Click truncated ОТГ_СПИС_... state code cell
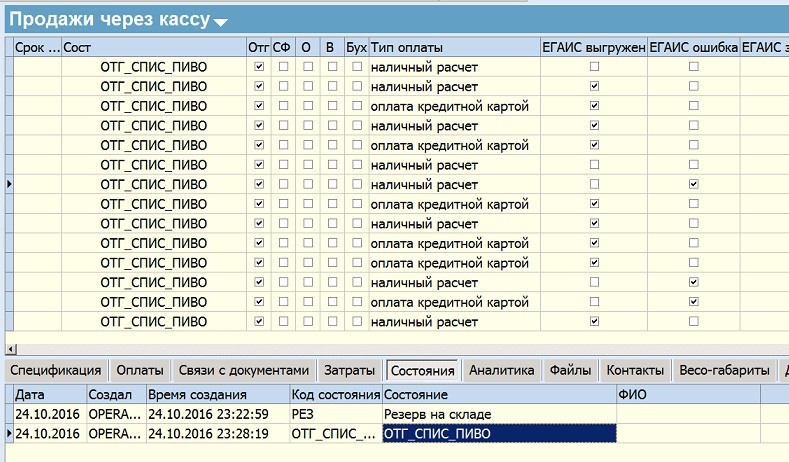 [336, 433]
